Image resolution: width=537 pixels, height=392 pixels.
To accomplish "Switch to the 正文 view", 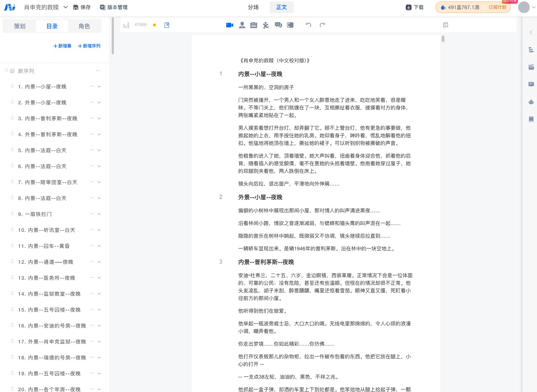I will click(x=282, y=7).
